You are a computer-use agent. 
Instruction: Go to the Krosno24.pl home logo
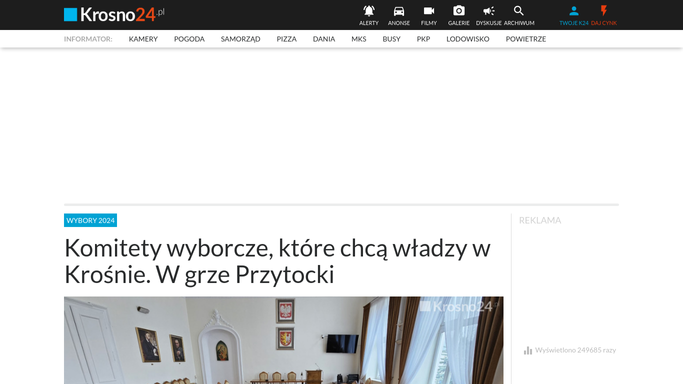point(114,14)
